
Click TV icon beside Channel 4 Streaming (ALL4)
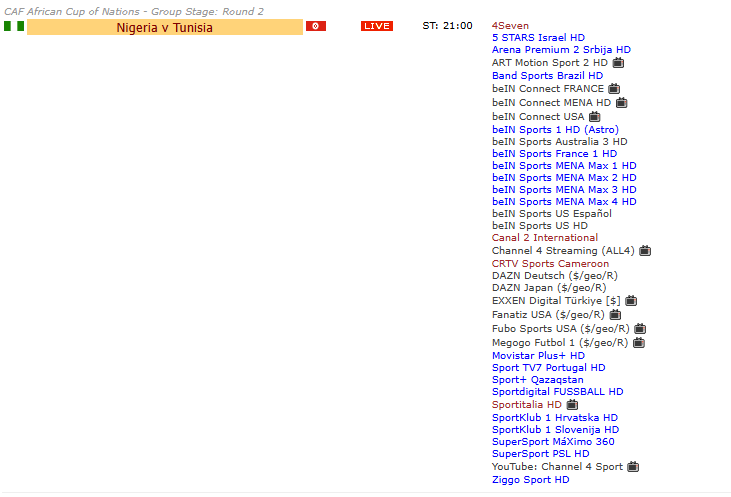(x=645, y=251)
